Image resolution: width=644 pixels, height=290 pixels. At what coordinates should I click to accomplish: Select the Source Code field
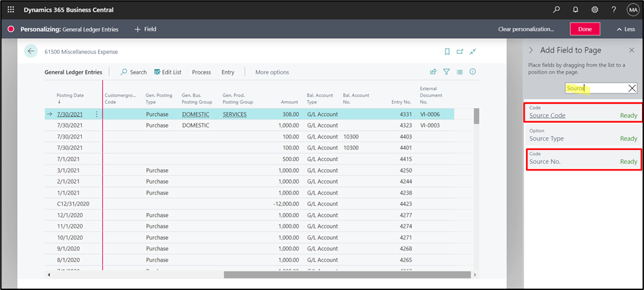pos(583,112)
